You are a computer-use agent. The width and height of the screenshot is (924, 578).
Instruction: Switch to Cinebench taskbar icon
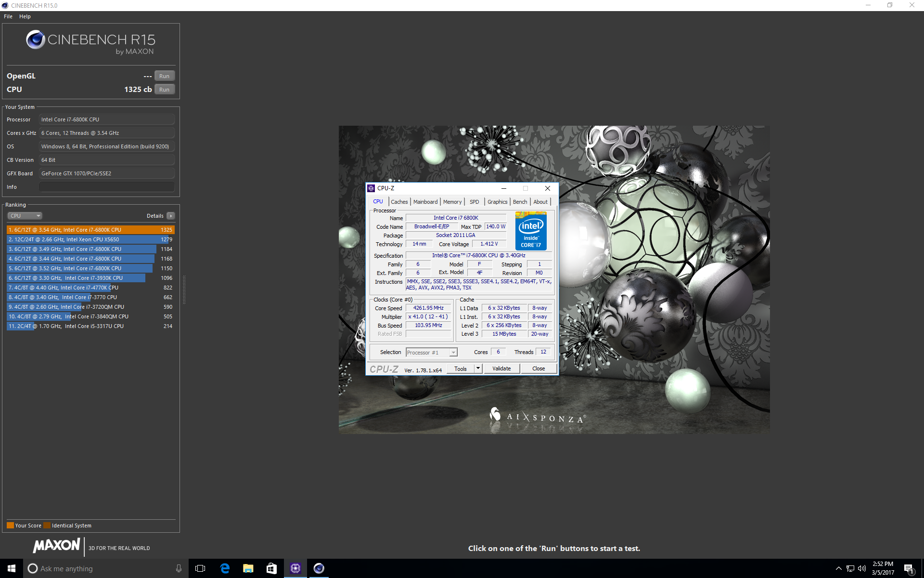319,568
